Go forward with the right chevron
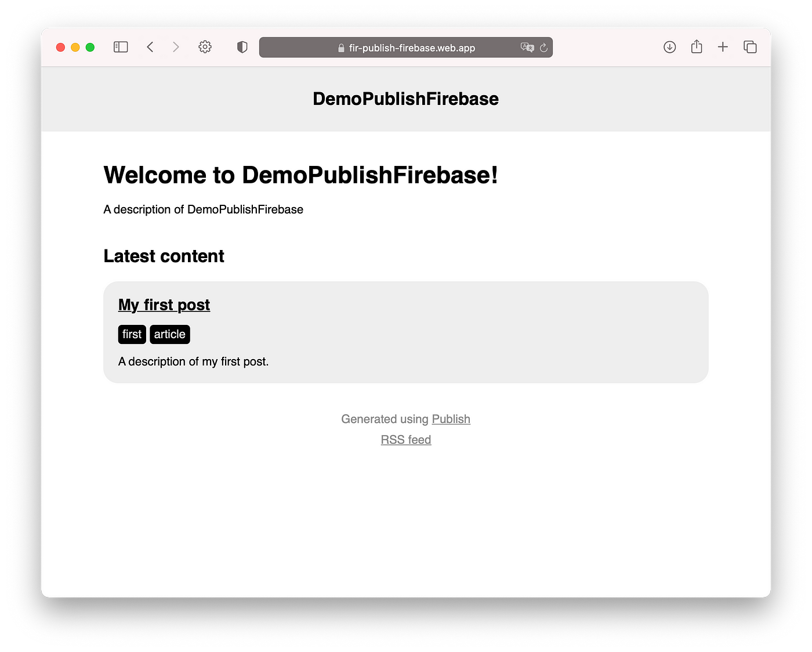The width and height of the screenshot is (812, 652). (176, 47)
